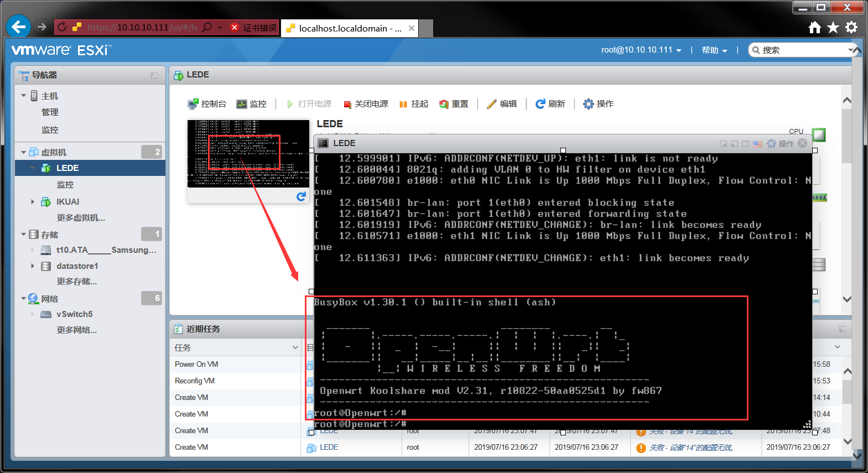Screen dimensions: 868x473
Task: Click the certificate error (证书错误) badge
Action: [x=253, y=28]
